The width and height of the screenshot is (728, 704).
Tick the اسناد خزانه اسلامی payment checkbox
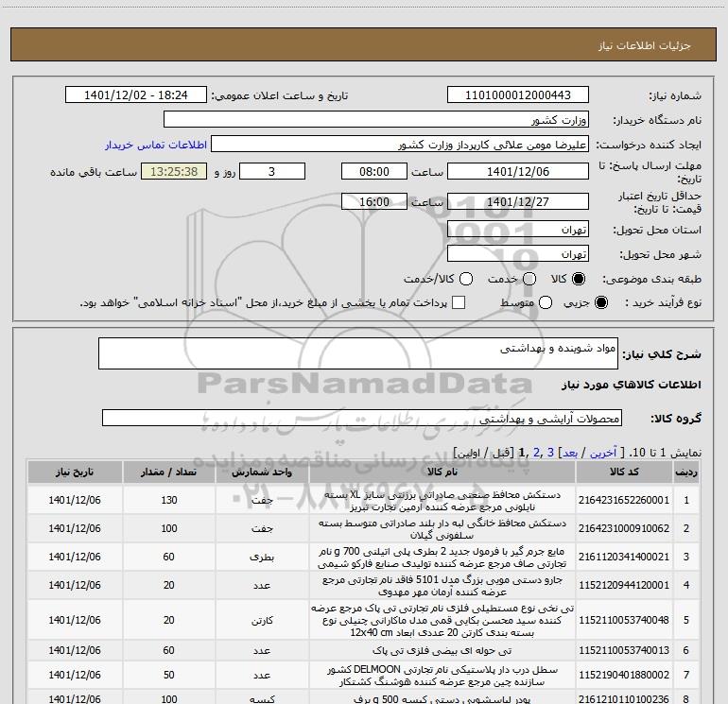coord(459,302)
